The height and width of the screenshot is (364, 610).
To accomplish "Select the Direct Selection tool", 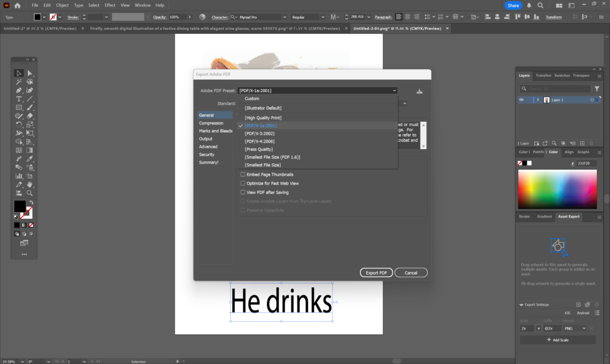I will click(x=30, y=73).
